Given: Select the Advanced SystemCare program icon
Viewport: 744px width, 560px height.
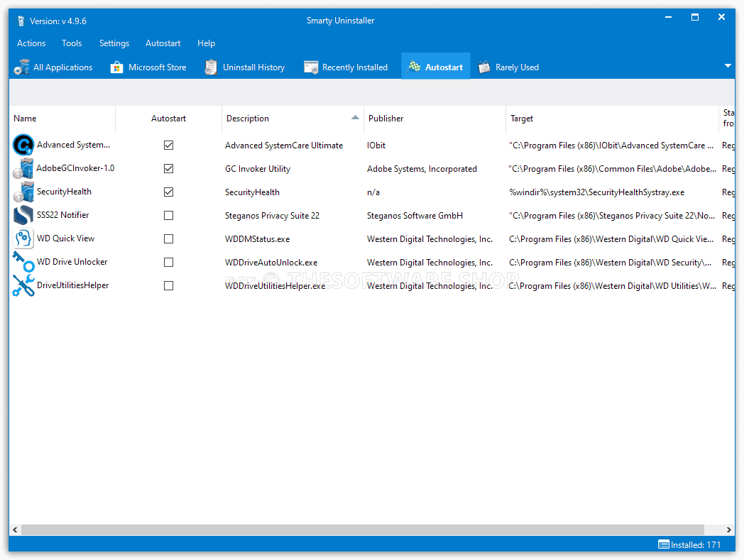Looking at the screenshot, I should coord(23,145).
